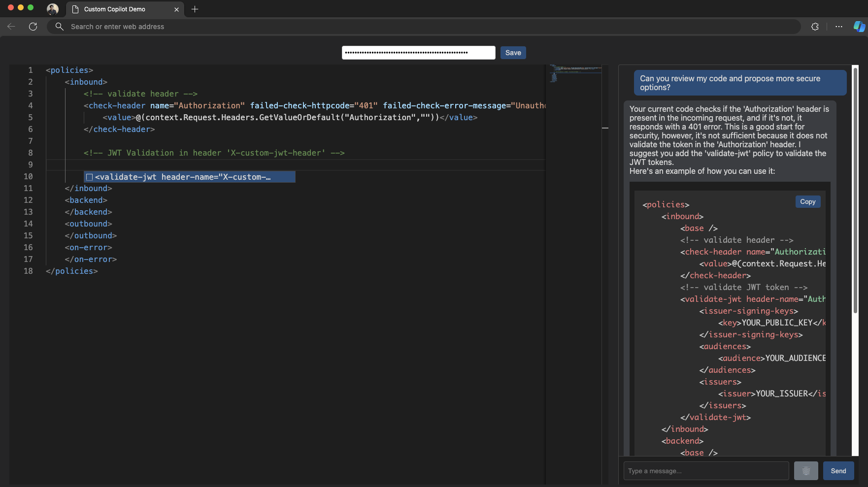
Task: Click the masked API key input field
Action: pyautogui.click(x=418, y=53)
